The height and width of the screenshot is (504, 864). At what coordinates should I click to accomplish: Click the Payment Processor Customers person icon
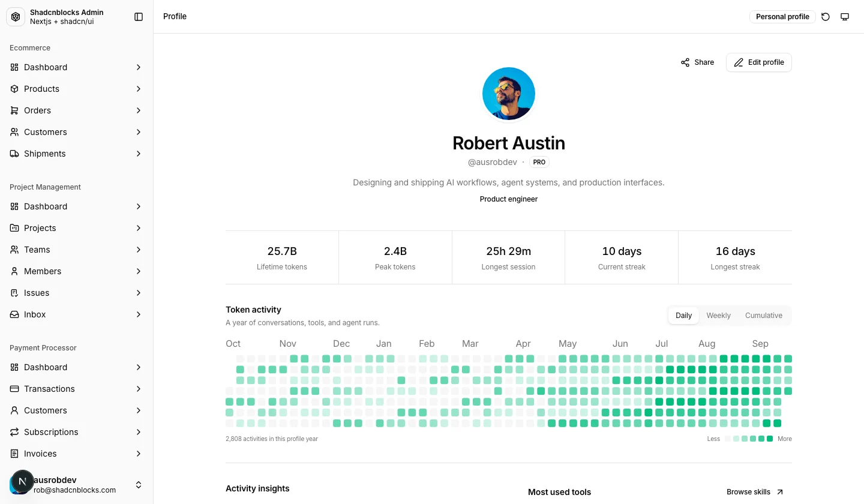point(14,410)
